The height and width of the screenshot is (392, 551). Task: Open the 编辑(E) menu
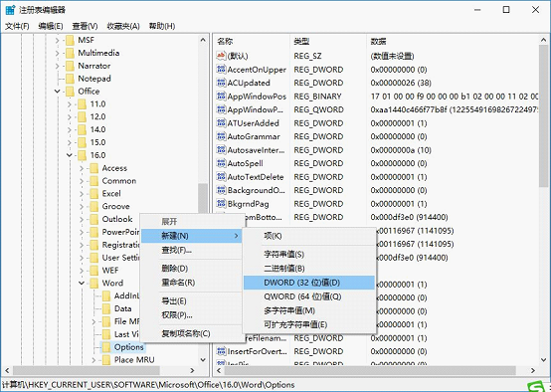click(51, 26)
